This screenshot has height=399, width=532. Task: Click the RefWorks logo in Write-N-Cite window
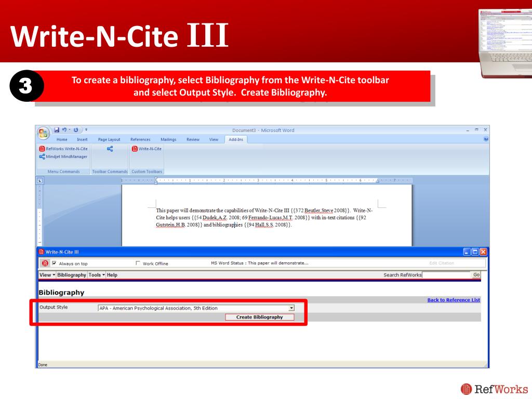pos(45,263)
